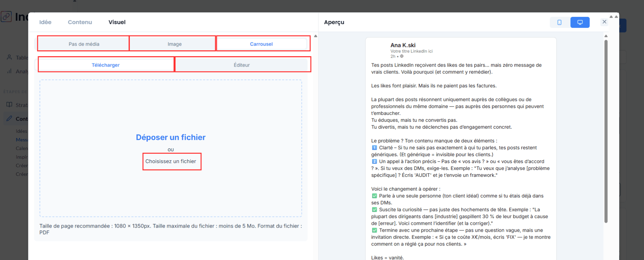Image resolution: width=644 pixels, height=260 pixels.
Task: Click the link logo icon at top left
Action: tap(6, 17)
